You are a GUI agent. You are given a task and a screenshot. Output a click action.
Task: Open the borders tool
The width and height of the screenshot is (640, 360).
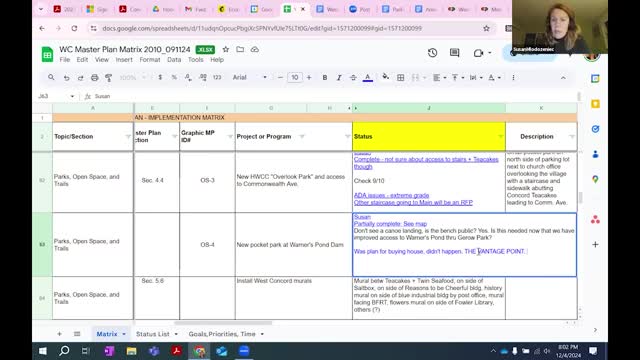[400, 78]
